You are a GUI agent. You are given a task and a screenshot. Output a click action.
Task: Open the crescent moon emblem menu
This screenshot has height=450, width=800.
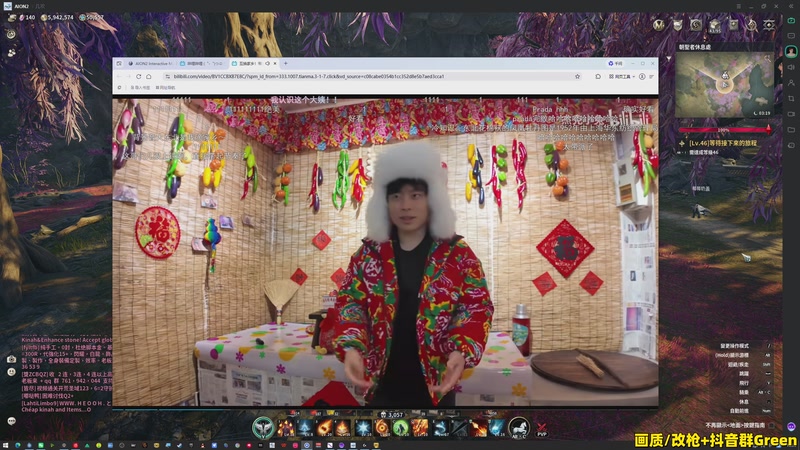coord(696,25)
